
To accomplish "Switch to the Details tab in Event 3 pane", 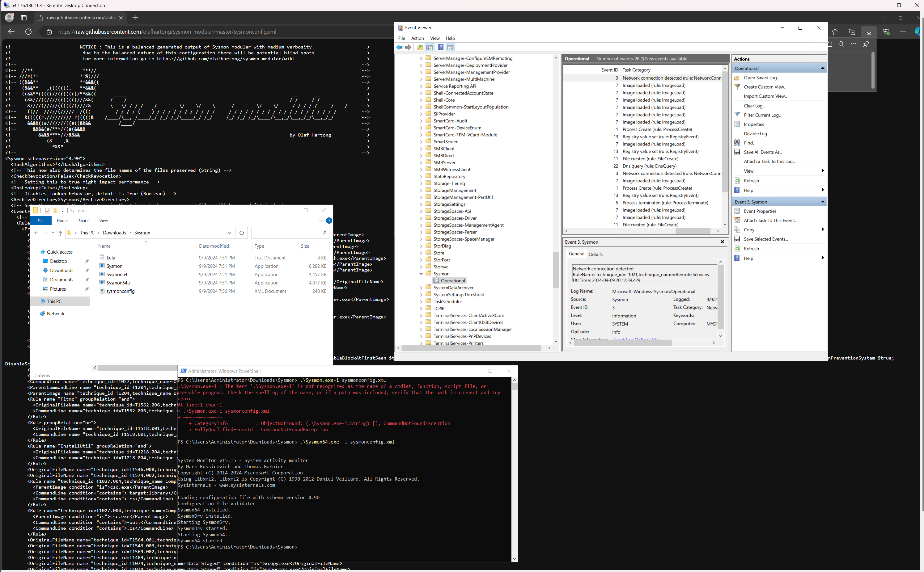I will pyautogui.click(x=596, y=254).
